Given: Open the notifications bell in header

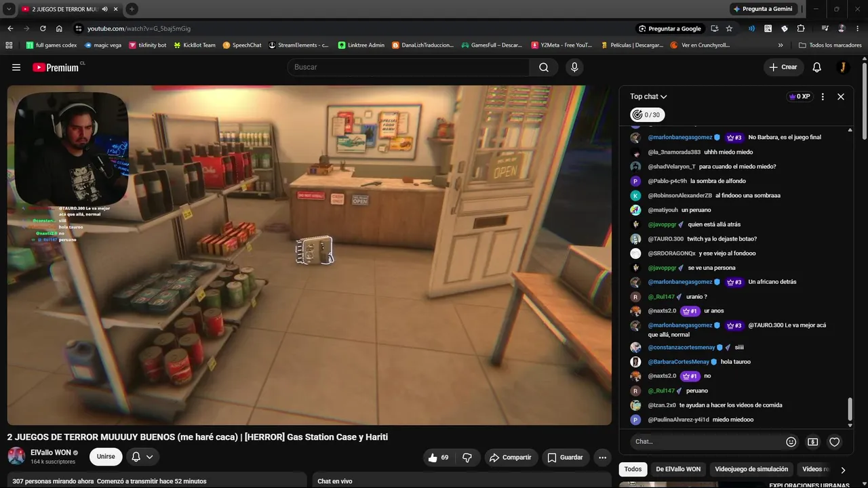Looking at the screenshot, I should click(x=817, y=67).
